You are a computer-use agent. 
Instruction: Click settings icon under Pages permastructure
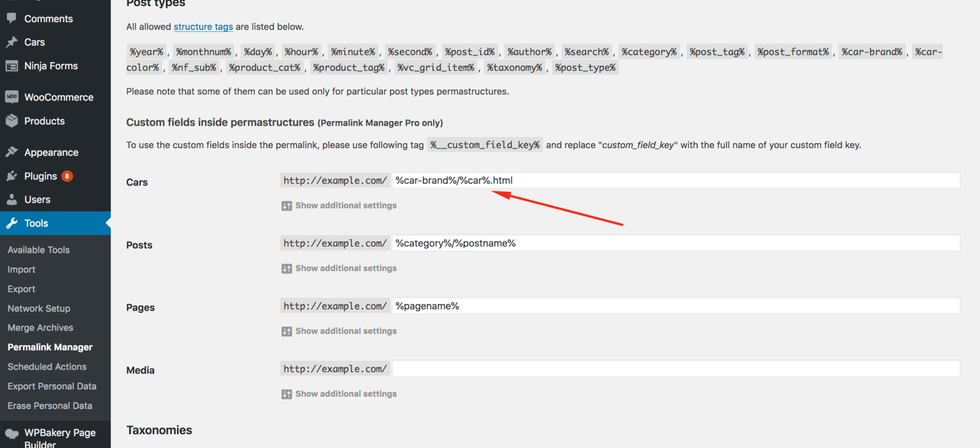click(x=287, y=331)
